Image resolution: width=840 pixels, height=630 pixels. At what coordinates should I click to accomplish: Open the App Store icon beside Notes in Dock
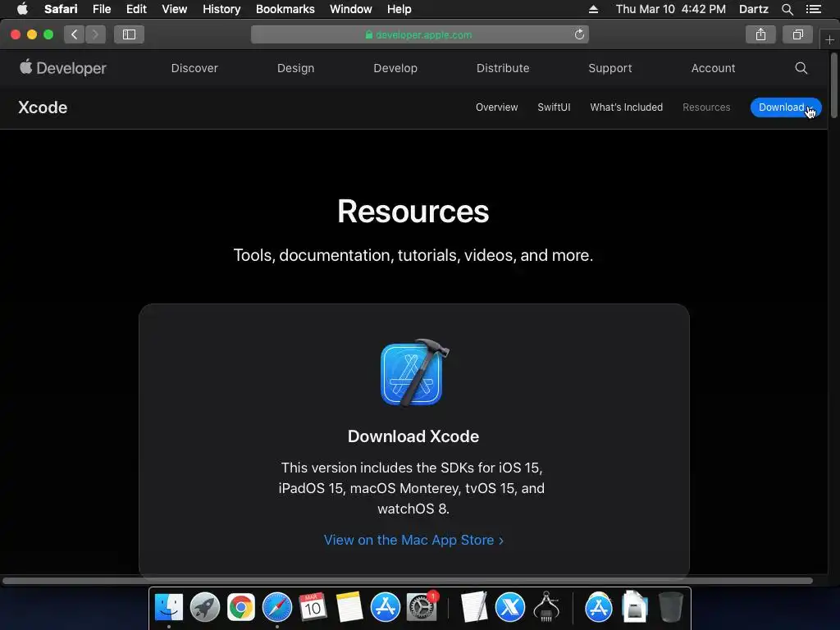point(386,608)
